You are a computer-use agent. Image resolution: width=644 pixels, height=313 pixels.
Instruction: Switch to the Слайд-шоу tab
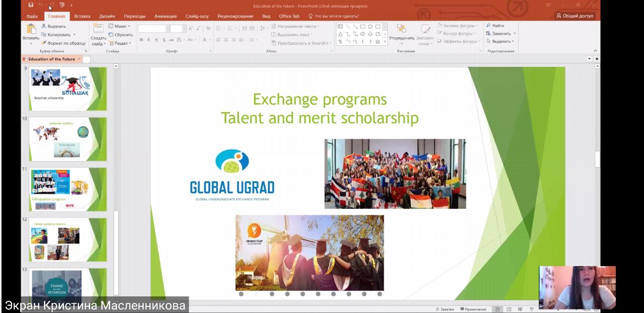point(197,16)
